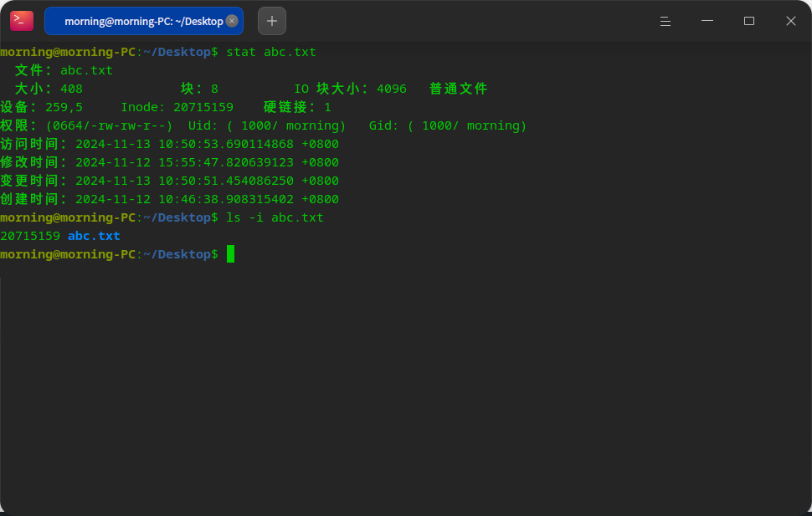Screen dimensions: 812x516
Task: Click the Inode number in stat output
Action: pyautogui.click(x=203, y=107)
